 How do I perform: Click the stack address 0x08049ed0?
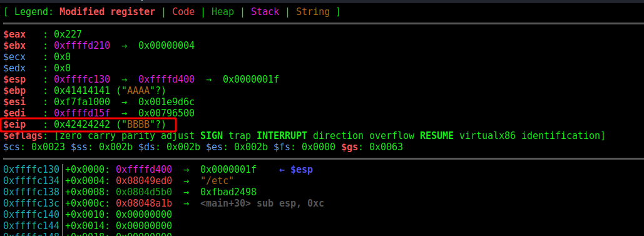[x=144, y=180]
